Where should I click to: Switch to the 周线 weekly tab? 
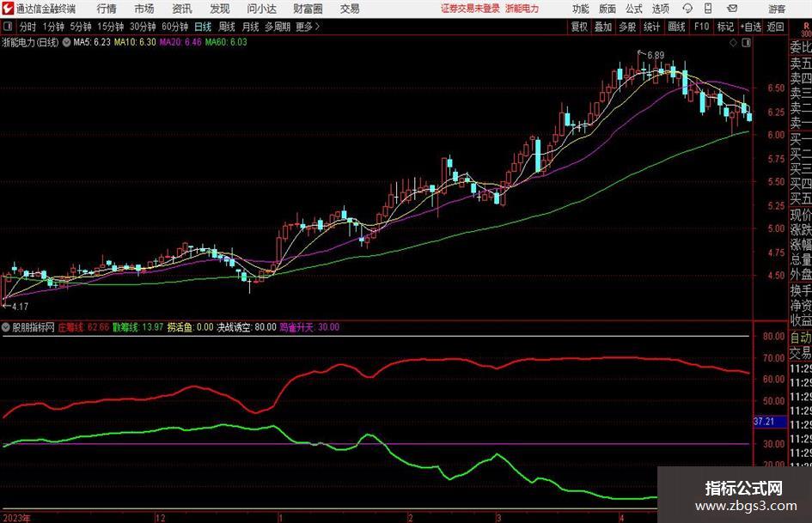(227, 27)
